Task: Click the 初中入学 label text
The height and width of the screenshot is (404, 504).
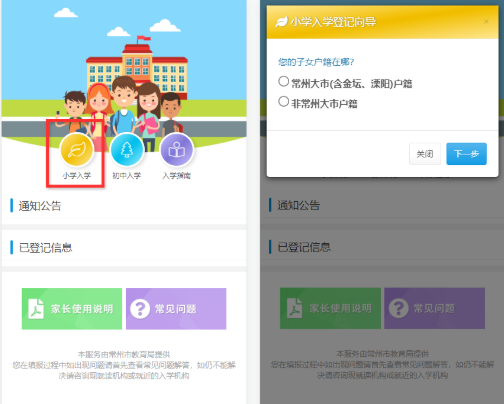Action: (127, 176)
